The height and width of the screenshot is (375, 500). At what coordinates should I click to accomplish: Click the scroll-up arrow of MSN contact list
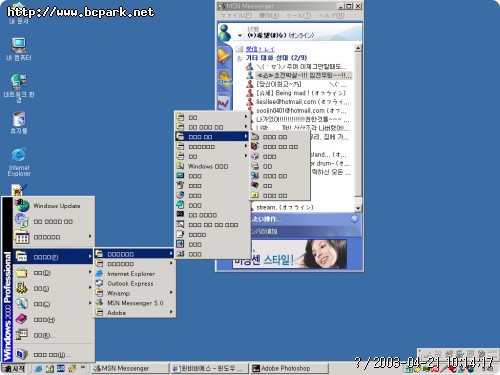pyautogui.click(x=358, y=48)
